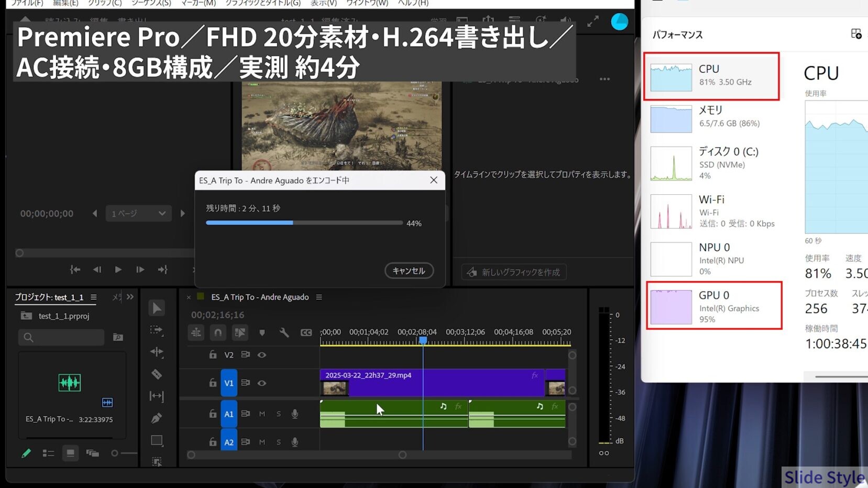This screenshot has height=488, width=868.
Task: Toggle timeline snapping magnet
Action: pyautogui.click(x=218, y=332)
